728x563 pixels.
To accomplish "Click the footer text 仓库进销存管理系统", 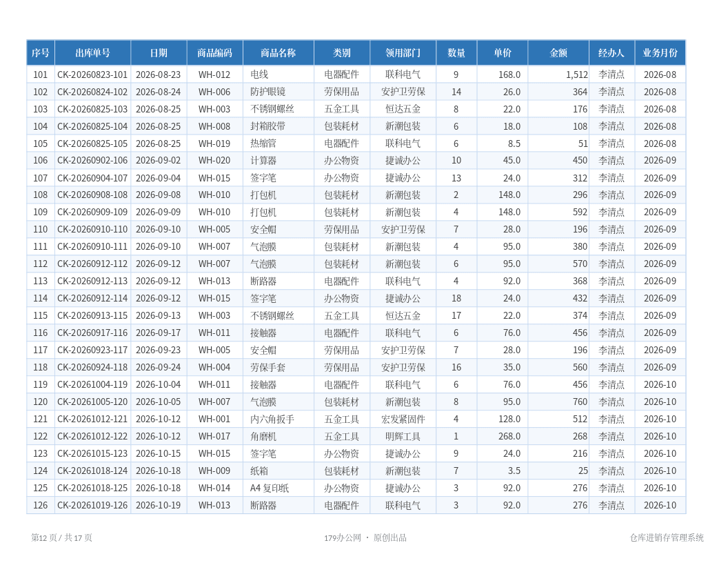I will coord(667,537).
